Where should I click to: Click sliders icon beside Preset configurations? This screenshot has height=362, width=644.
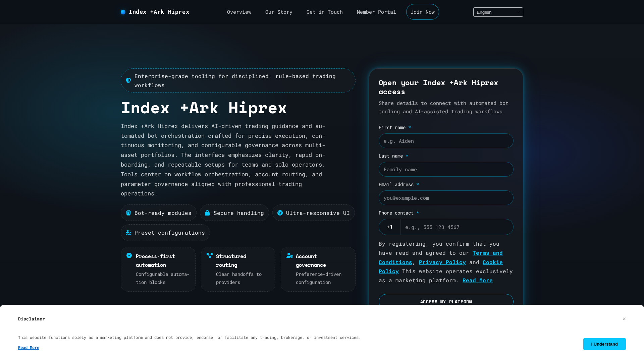click(128, 233)
